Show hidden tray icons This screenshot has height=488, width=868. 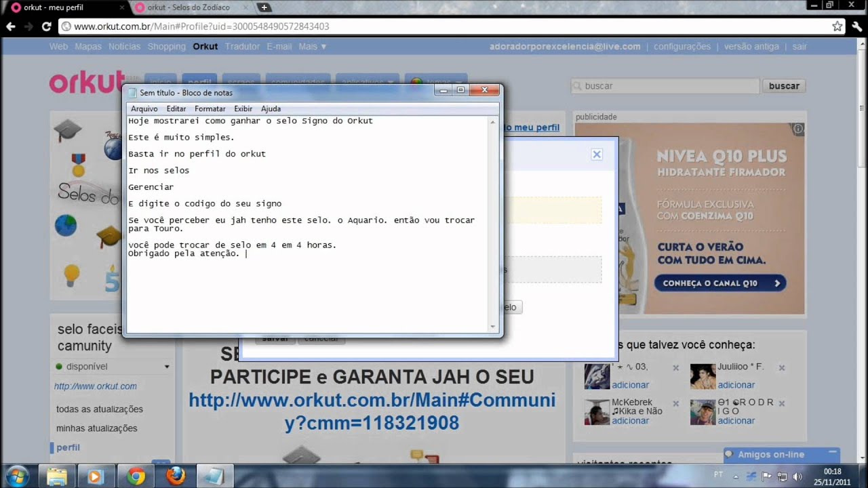click(736, 476)
